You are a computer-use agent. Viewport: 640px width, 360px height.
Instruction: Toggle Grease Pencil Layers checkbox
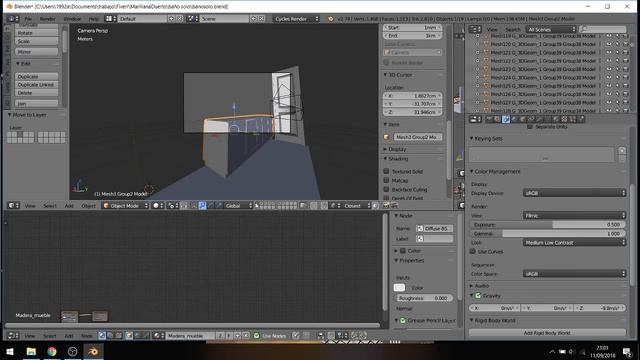coord(403,320)
